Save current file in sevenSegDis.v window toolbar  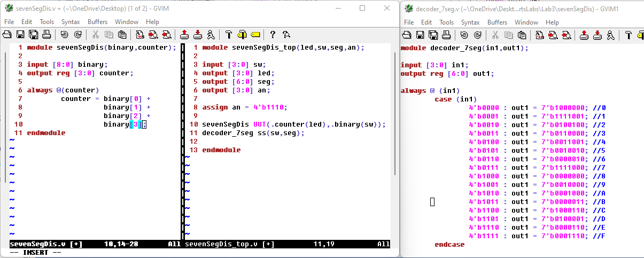click(20, 35)
